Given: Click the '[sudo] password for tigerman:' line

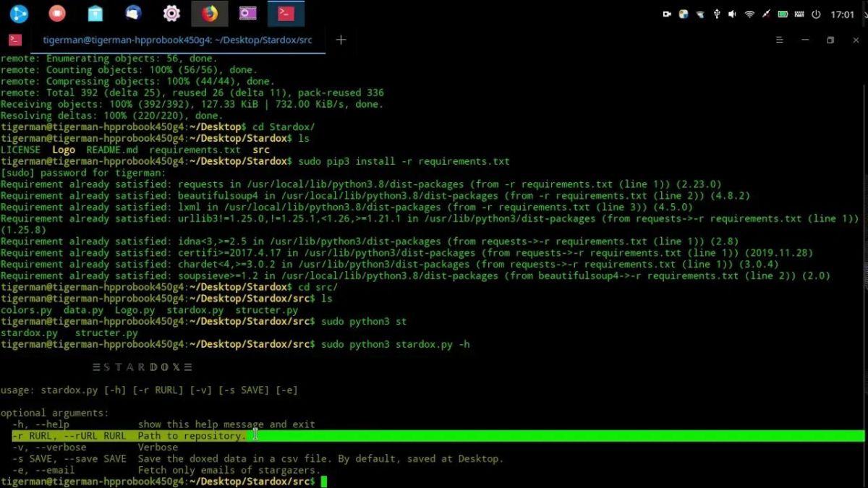Looking at the screenshot, I should 83,173.
